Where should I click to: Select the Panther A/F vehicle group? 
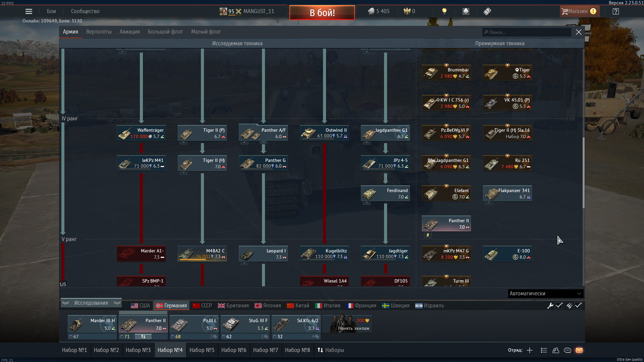point(263,133)
